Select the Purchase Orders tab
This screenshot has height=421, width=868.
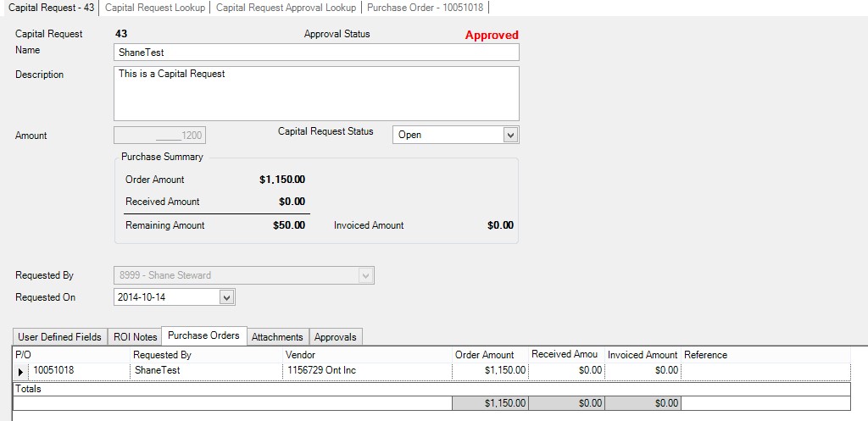[203, 336]
